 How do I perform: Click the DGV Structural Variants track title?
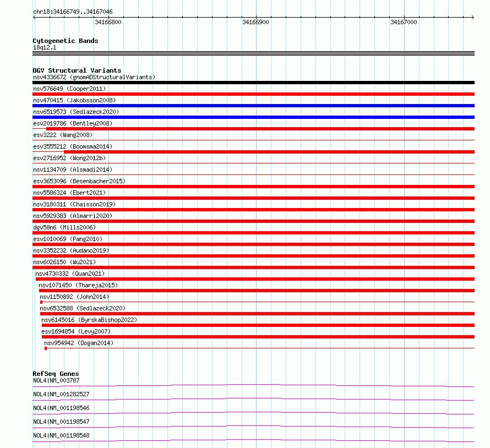(77, 70)
